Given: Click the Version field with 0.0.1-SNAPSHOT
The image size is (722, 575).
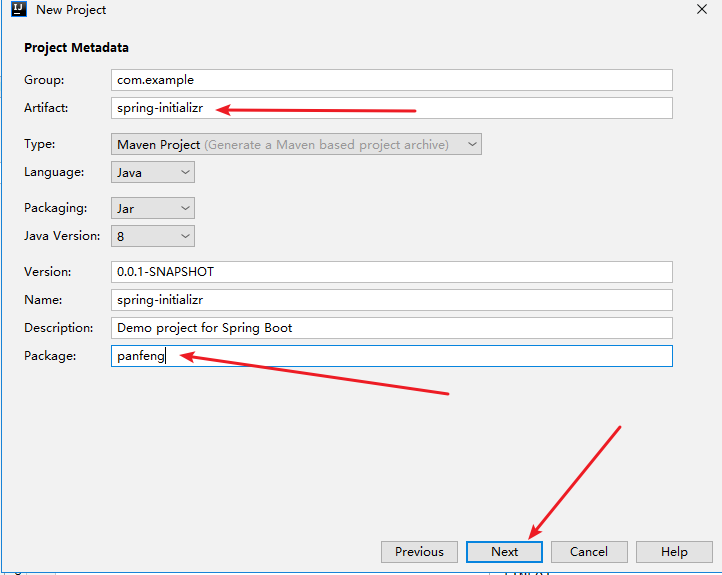Looking at the screenshot, I should [x=391, y=272].
